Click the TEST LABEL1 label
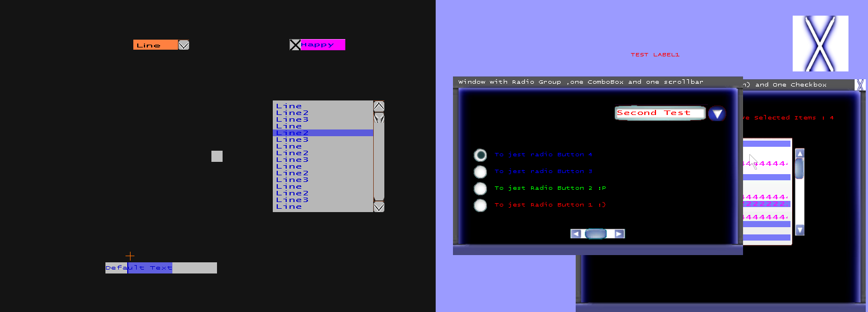This screenshot has width=868, height=312. coord(655,55)
